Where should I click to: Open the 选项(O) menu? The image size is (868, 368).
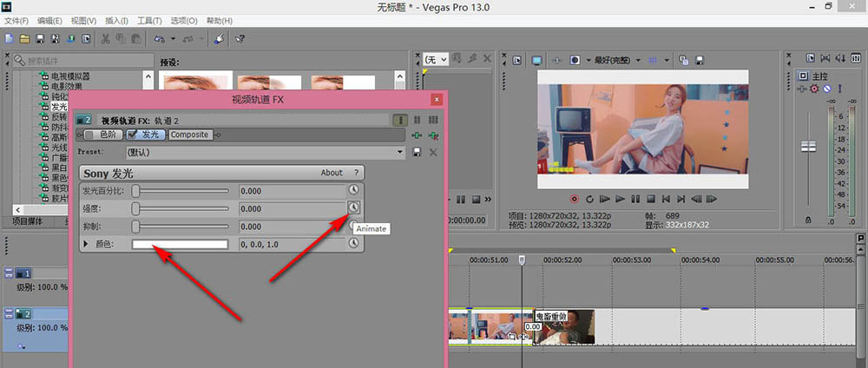pos(184,21)
